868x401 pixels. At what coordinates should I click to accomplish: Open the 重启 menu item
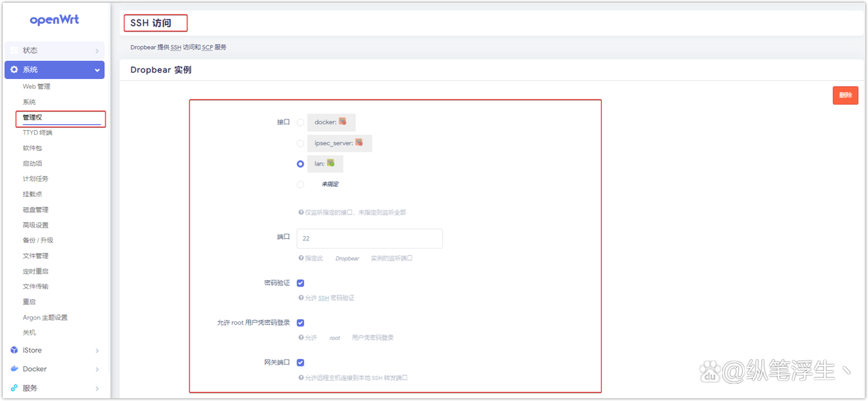(29, 302)
